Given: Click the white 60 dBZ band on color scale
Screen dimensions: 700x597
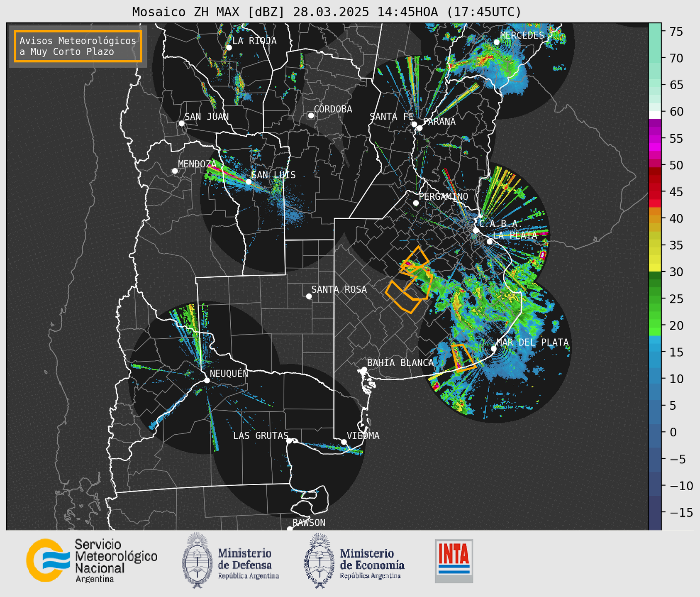Looking at the screenshot, I should pyautogui.click(x=655, y=115).
